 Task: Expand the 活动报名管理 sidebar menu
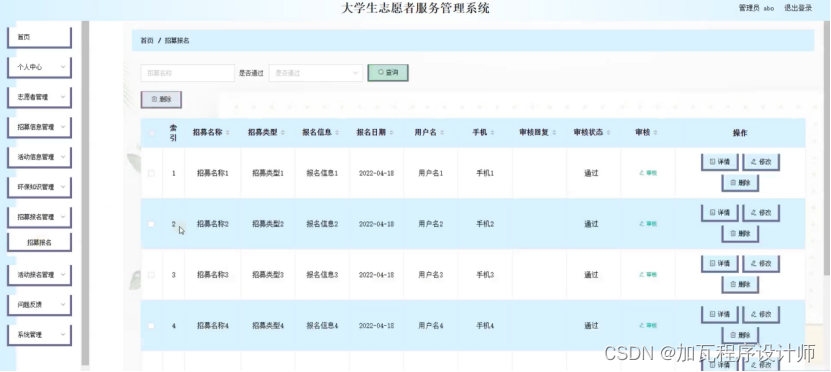39,275
